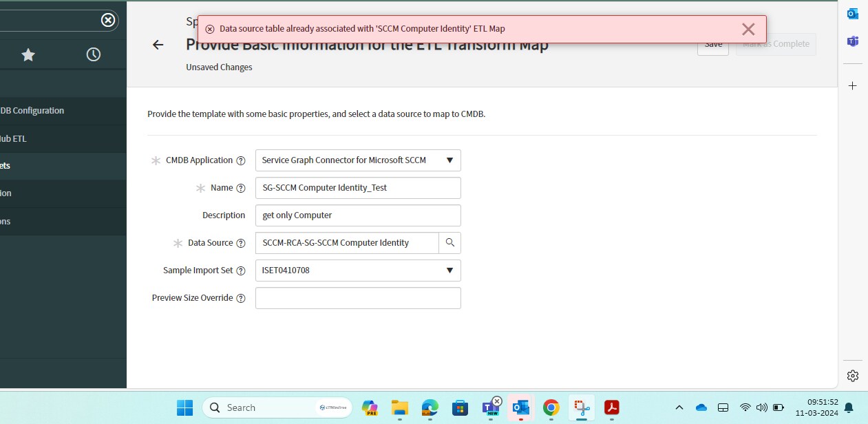Open the Windows Start menu
The height and width of the screenshot is (424, 868).
pos(184,407)
